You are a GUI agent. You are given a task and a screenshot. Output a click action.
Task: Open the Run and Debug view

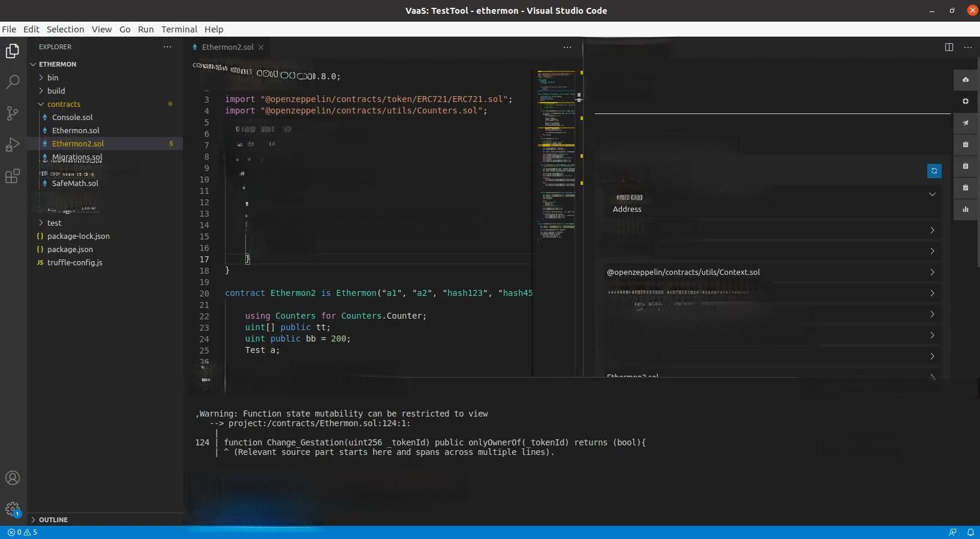pyautogui.click(x=13, y=145)
